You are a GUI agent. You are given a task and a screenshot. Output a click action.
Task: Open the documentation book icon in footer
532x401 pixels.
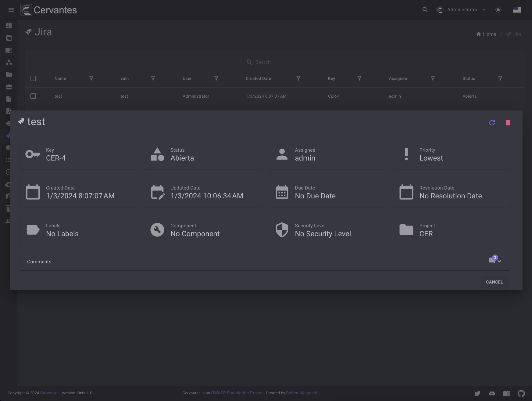[x=507, y=393]
